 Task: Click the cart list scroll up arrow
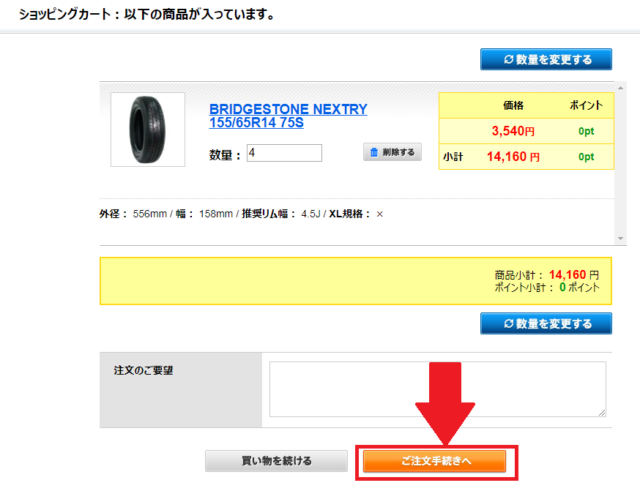pos(620,88)
